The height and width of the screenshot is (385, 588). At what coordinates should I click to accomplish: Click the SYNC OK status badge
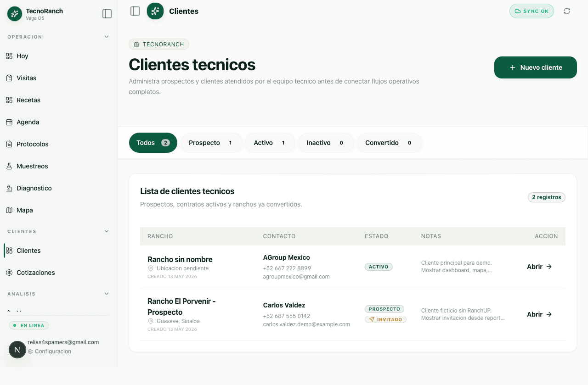[531, 11]
